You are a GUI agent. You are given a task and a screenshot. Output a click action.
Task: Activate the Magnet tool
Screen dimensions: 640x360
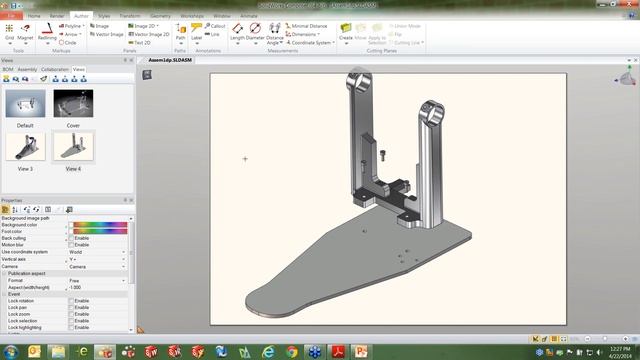(25, 32)
